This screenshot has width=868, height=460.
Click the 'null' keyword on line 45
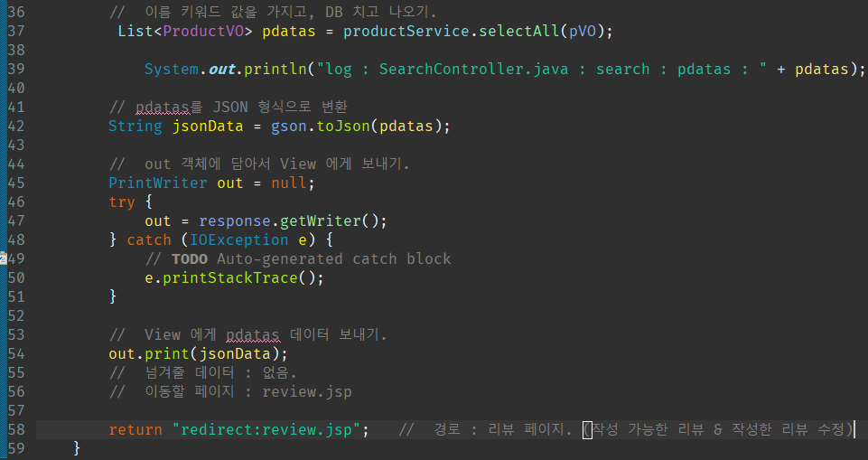click(x=289, y=183)
